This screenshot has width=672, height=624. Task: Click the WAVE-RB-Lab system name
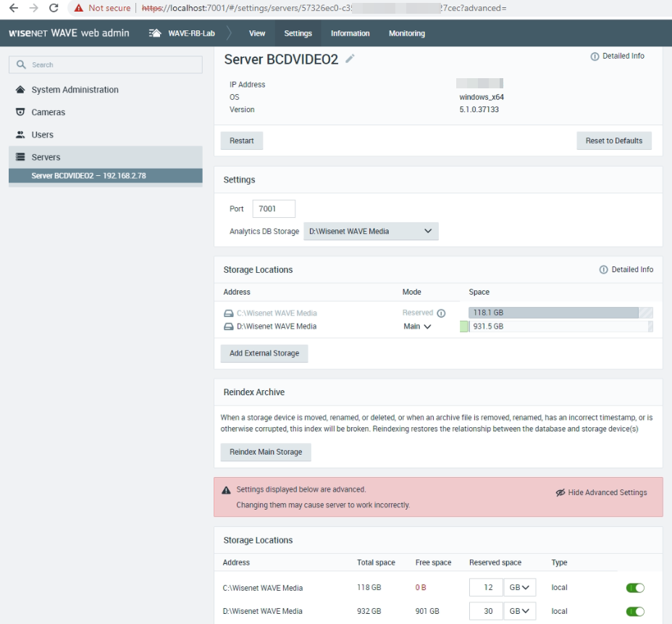[192, 33]
